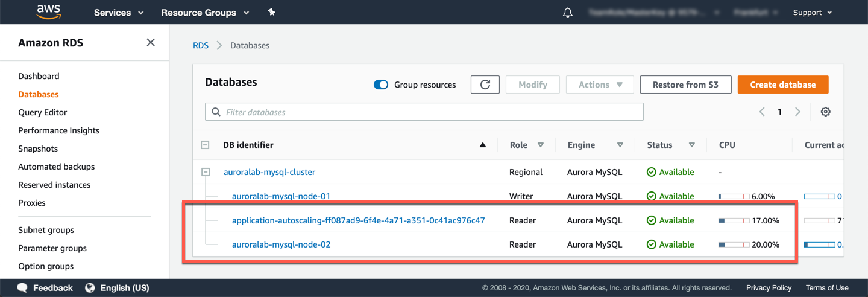Open the blurred region dropdown

[x=756, y=13]
